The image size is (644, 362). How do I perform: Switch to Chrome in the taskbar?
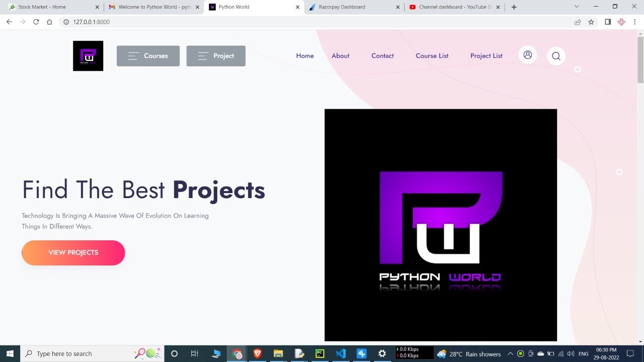[x=237, y=353]
